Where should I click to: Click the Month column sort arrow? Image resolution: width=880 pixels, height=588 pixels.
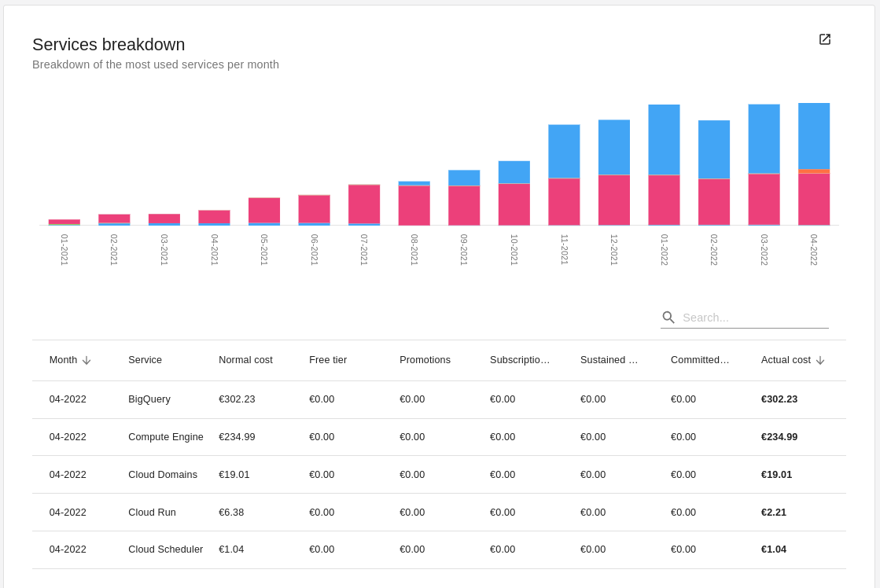pyautogui.click(x=86, y=360)
